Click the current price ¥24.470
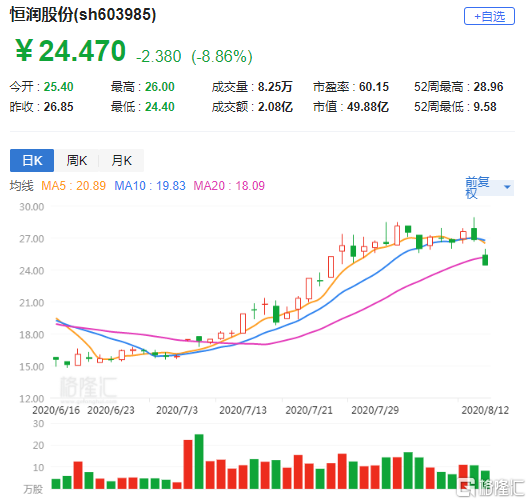 tap(71, 51)
